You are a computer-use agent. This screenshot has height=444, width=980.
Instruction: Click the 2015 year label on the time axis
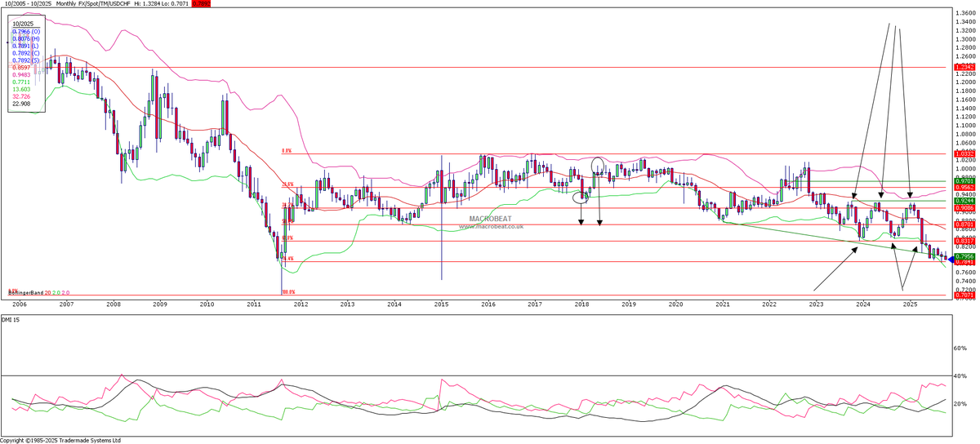[442, 304]
